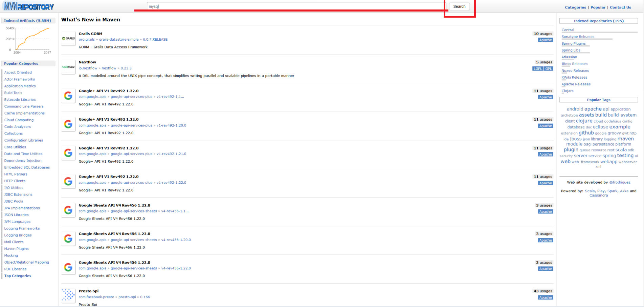Open JBoss Releases repository

pos(575,64)
